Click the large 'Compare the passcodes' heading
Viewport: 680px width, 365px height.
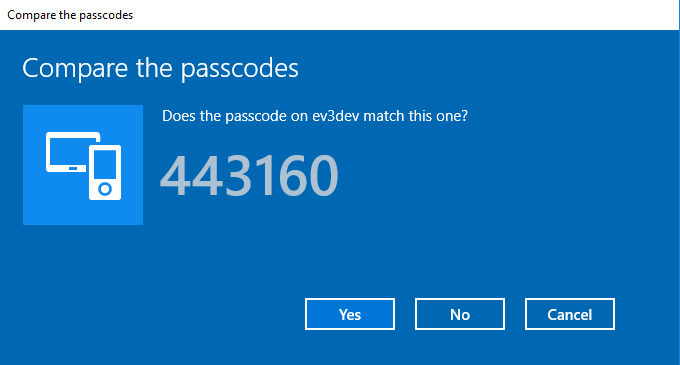160,68
